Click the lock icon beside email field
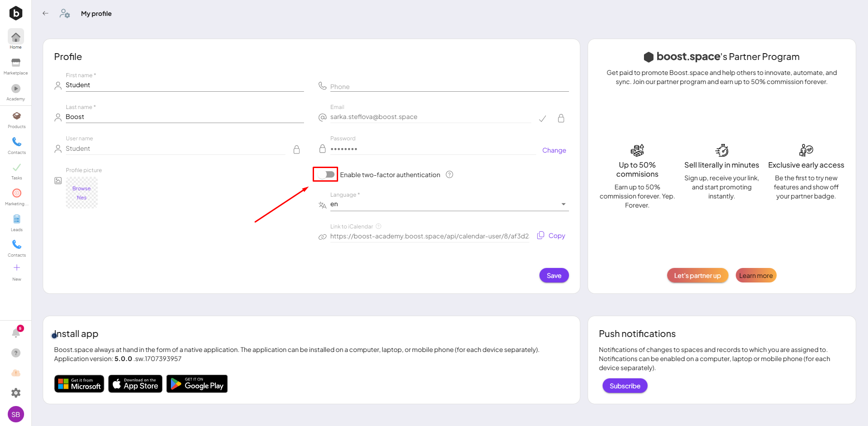 point(561,118)
